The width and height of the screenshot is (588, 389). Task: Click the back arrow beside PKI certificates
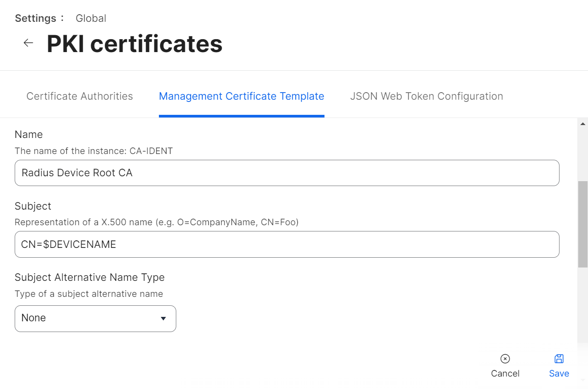coord(28,43)
